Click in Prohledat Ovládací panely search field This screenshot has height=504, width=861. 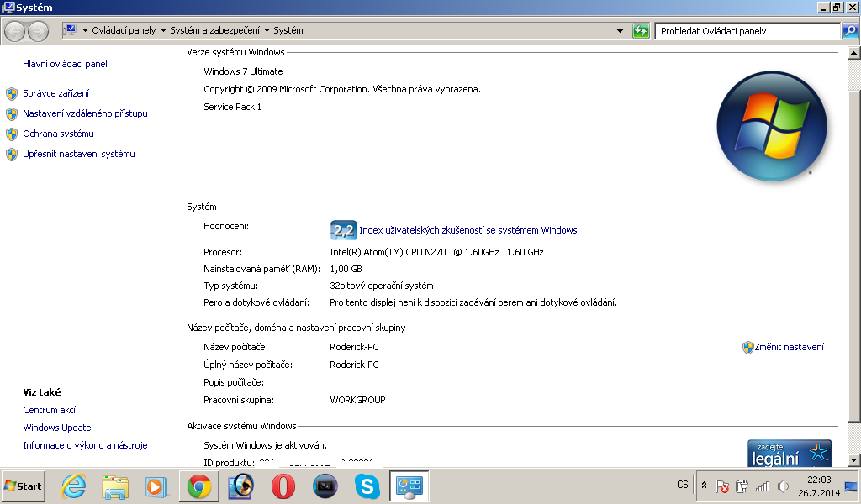[747, 31]
